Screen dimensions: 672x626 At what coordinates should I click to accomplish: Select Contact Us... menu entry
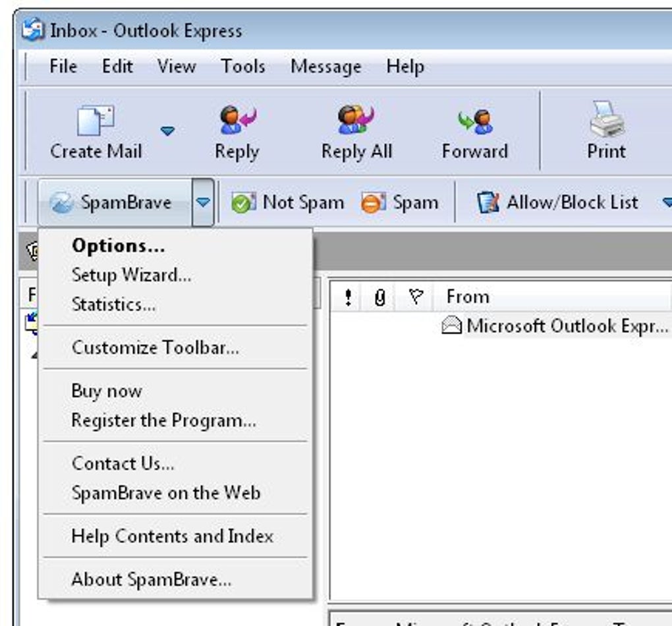point(176,463)
